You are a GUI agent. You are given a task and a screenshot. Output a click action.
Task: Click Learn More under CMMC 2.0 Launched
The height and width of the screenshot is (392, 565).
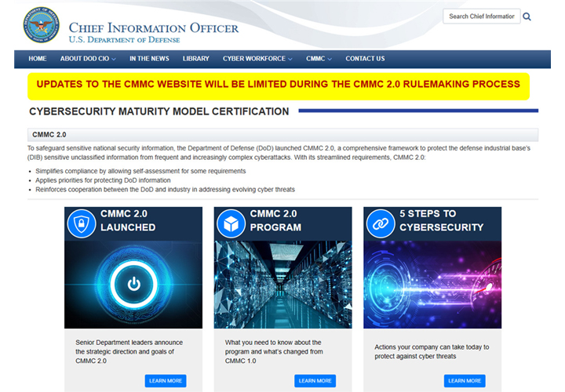click(166, 381)
